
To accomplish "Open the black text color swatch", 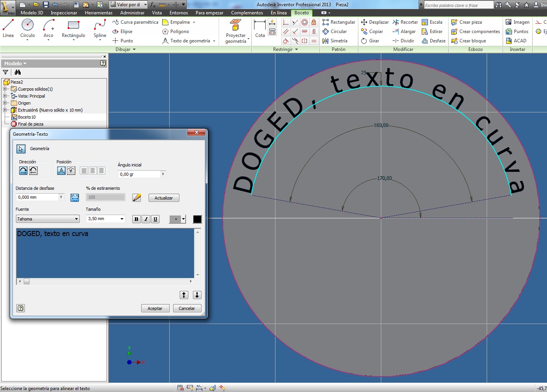I will click(x=197, y=219).
